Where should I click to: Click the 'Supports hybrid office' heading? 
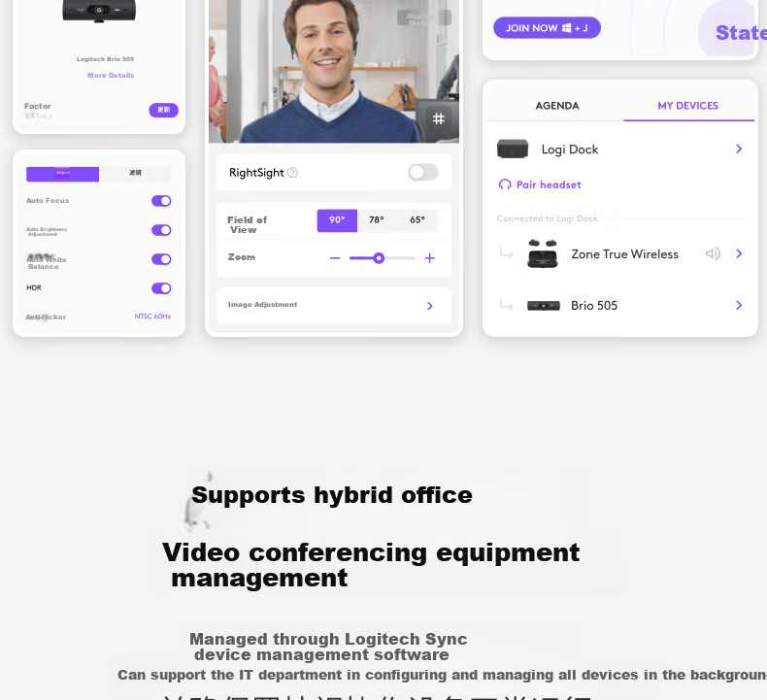click(x=332, y=495)
